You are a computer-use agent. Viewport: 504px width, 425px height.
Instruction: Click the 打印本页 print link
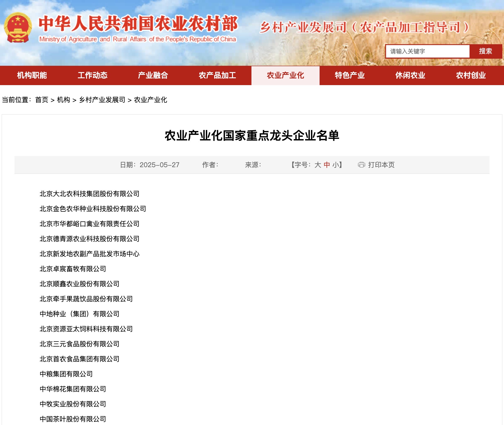381,165
